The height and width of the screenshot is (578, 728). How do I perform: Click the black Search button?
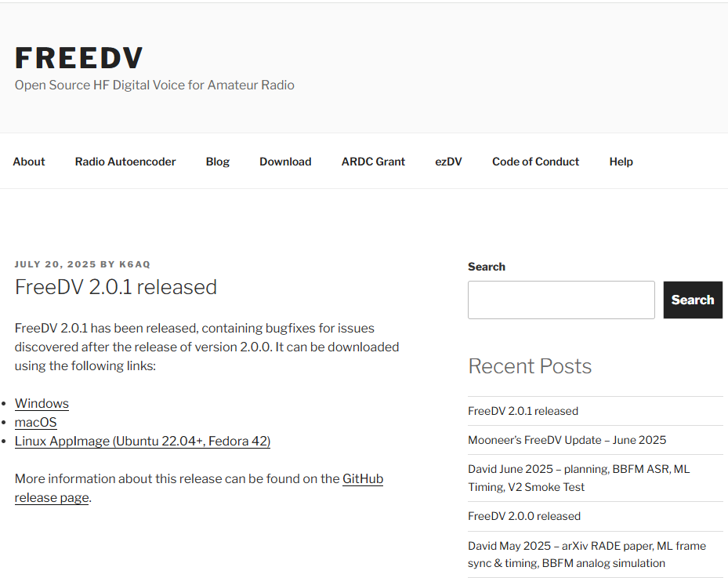(693, 300)
